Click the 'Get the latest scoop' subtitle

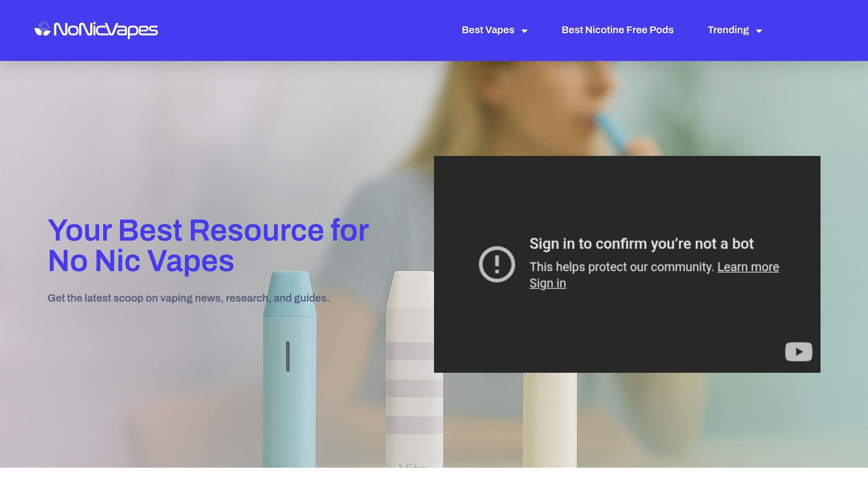[x=188, y=298]
